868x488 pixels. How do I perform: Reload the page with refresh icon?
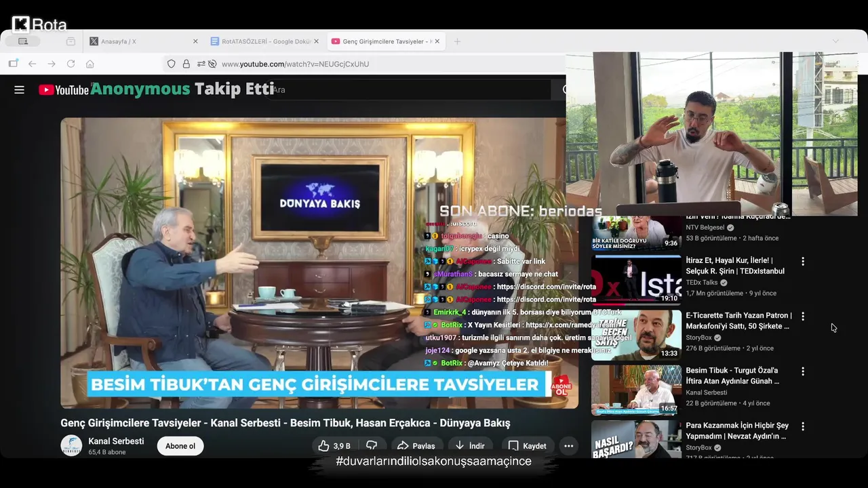[71, 64]
